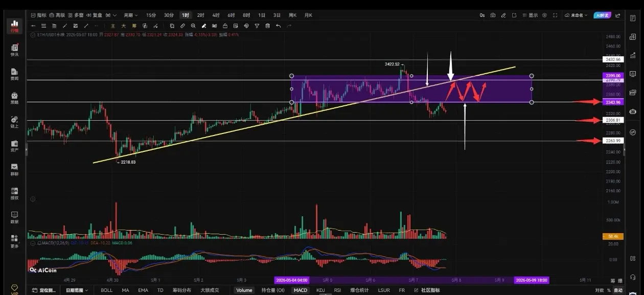
Task: Open the 群聊 group chat sidebar icon
Action: (x=14, y=170)
